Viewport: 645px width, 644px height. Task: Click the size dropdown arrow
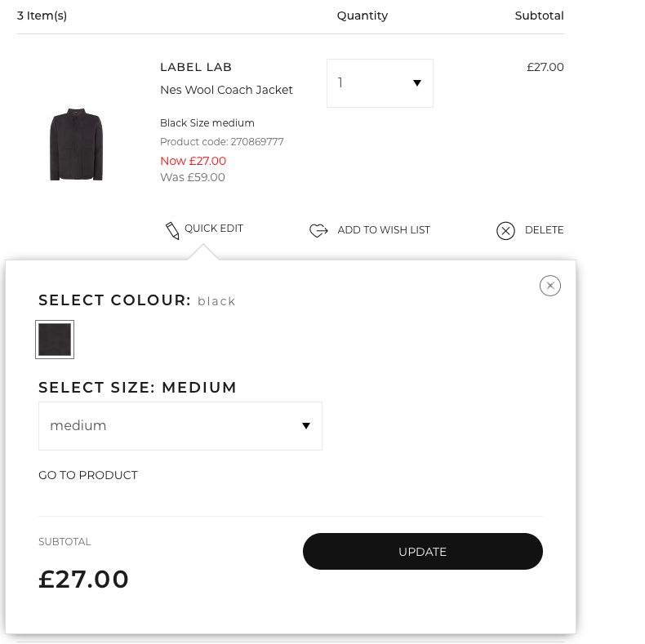pyautogui.click(x=305, y=425)
